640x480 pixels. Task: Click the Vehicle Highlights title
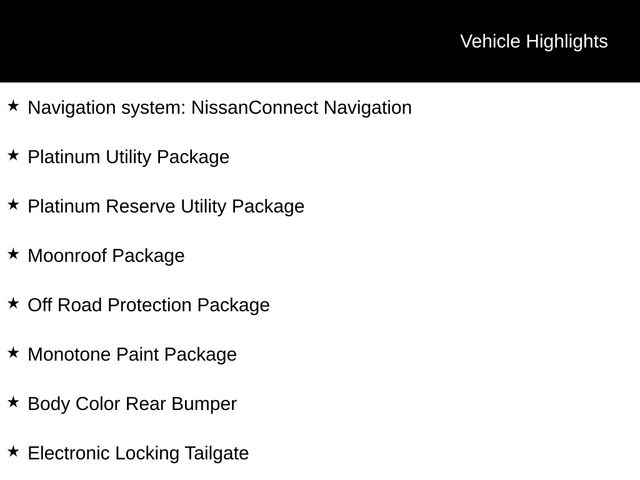tap(533, 41)
